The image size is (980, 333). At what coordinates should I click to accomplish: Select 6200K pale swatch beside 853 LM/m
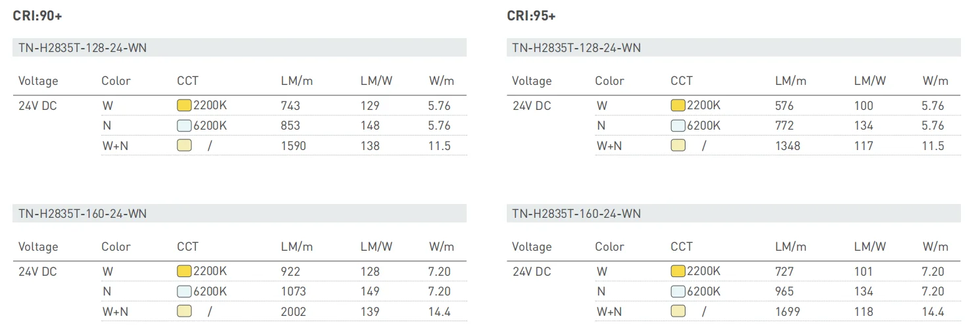coord(184,126)
